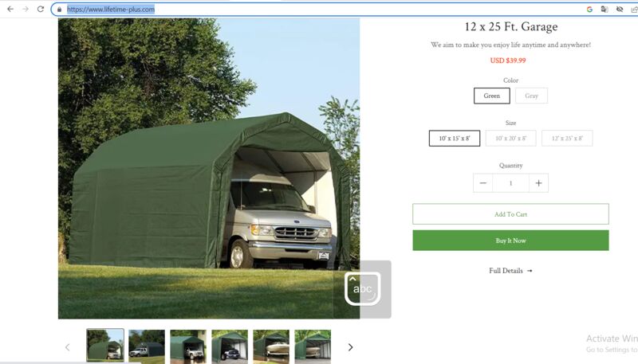Go back using the browser back arrow

[10, 9]
